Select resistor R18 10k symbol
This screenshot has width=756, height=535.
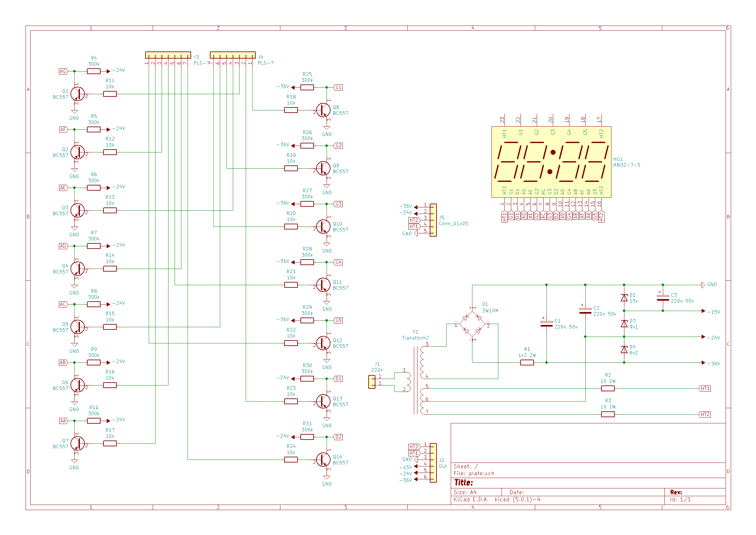coord(291,110)
